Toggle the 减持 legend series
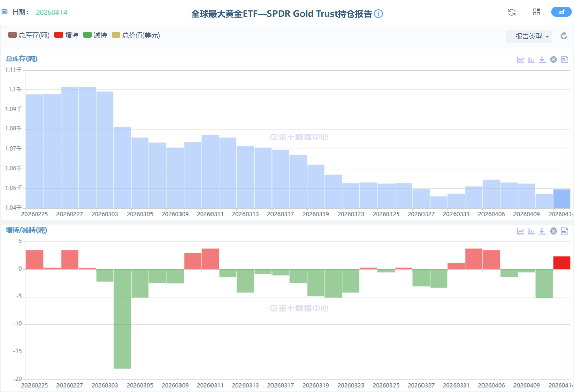The width and height of the screenshot is (574, 392). (x=95, y=35)
